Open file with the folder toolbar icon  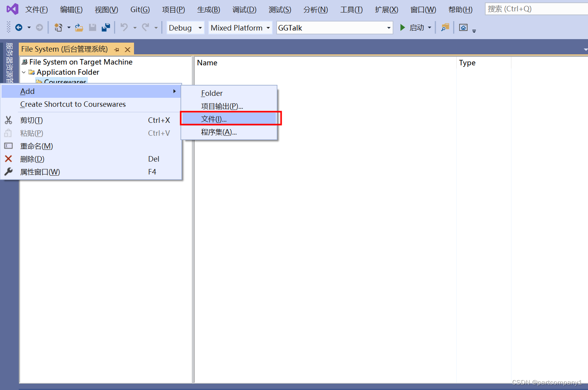pyautogui.click(x=79, y=27)
